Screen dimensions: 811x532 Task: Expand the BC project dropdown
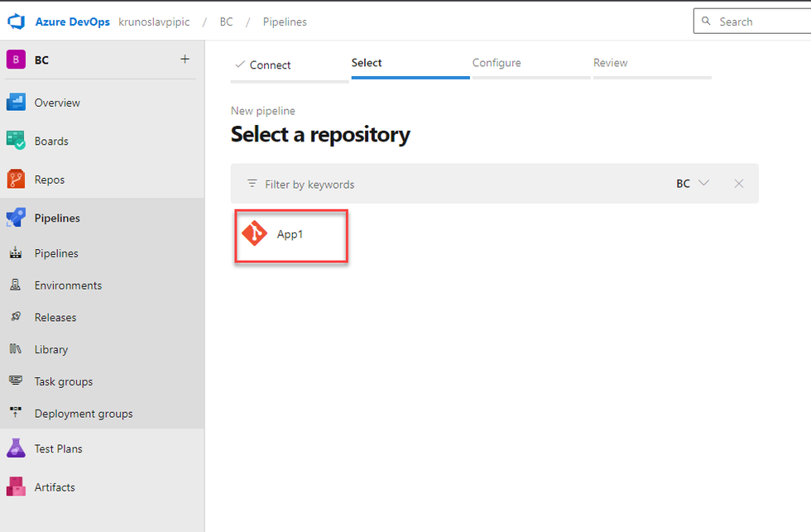pos(693,184)
